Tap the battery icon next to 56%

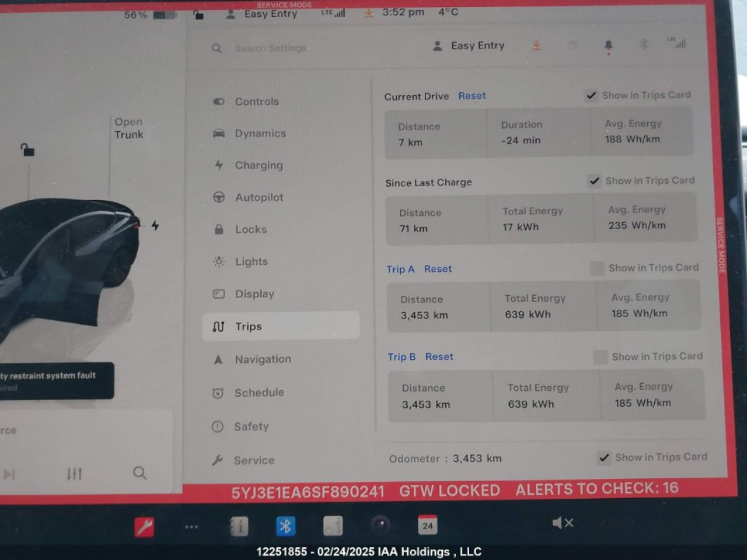165,15
